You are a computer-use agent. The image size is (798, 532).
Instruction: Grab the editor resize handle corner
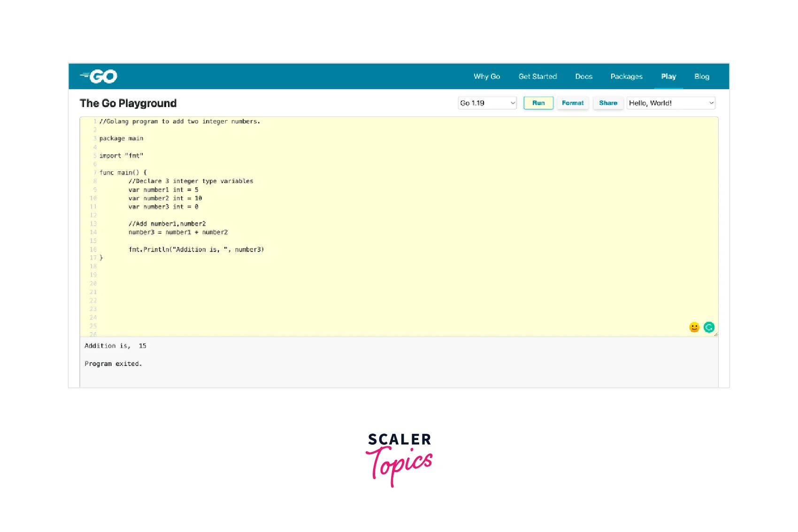pyautogui.click(x=716, y=334)
